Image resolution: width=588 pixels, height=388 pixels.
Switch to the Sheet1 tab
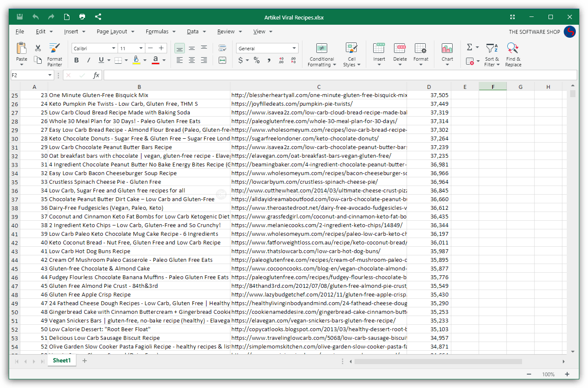61,360
